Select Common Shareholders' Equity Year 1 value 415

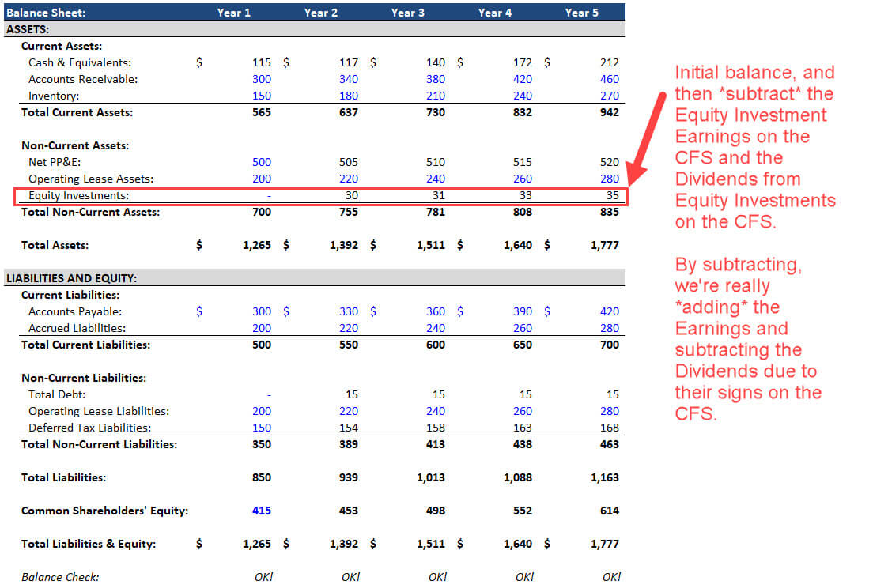[262, 511]
